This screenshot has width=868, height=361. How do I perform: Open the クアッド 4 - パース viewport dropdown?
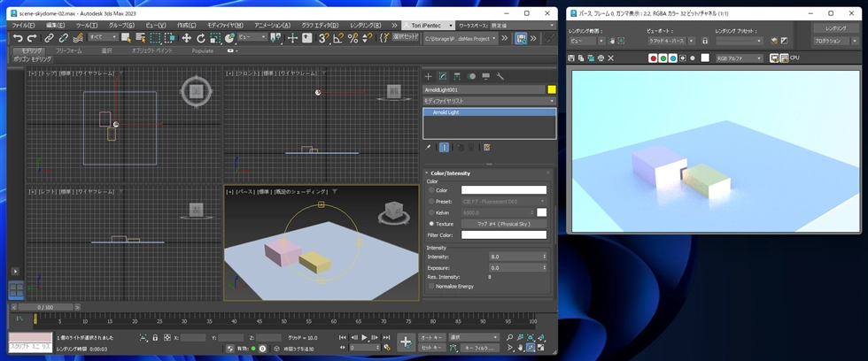pyautogui.click(x=671, y=41)
